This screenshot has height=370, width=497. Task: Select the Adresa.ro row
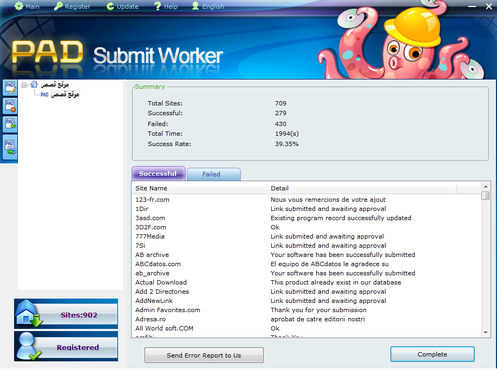pos(307,319)
